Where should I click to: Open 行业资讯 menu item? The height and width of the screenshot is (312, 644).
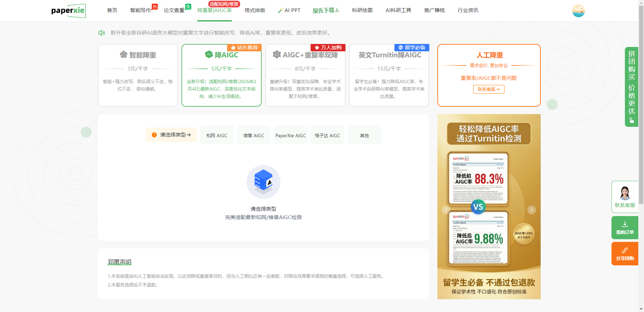click(468, 10)
